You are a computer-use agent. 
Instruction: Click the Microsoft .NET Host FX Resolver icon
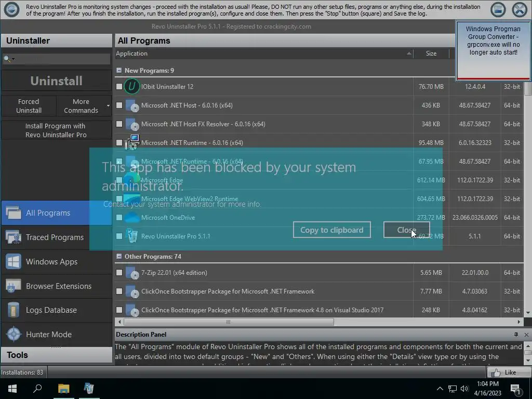pos(132,125)
